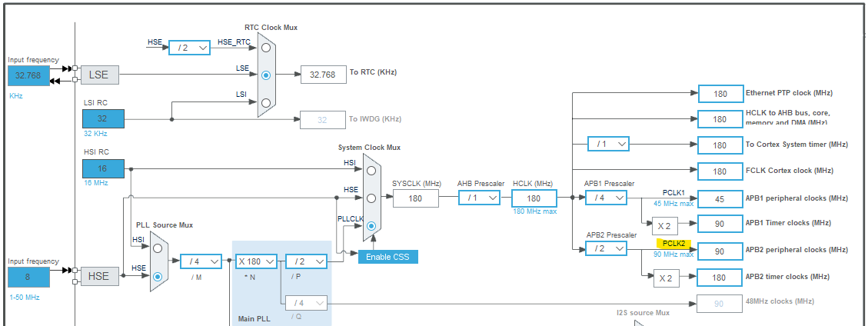Click the PCLK1 label
This screenshot has height=326, width=868.
pos(673,192)
